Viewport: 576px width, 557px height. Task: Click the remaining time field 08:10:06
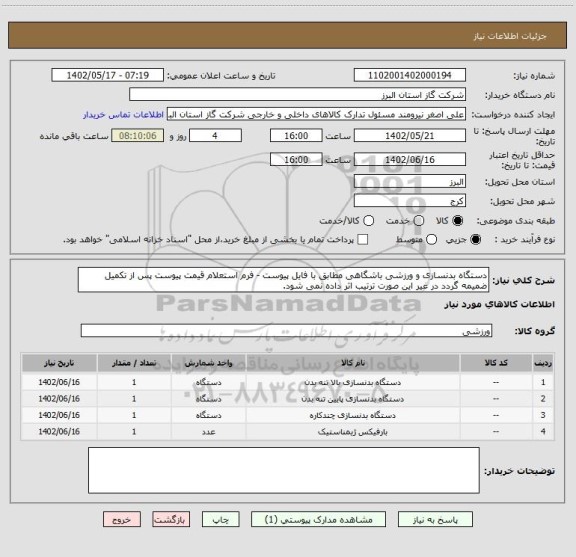pyautogui.click(x=138, y=136)
